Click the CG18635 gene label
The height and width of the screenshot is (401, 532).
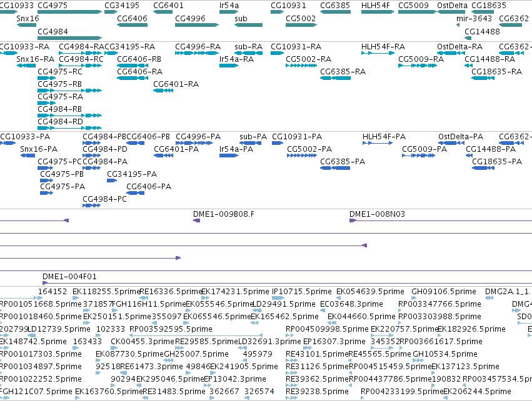(489, 6)
